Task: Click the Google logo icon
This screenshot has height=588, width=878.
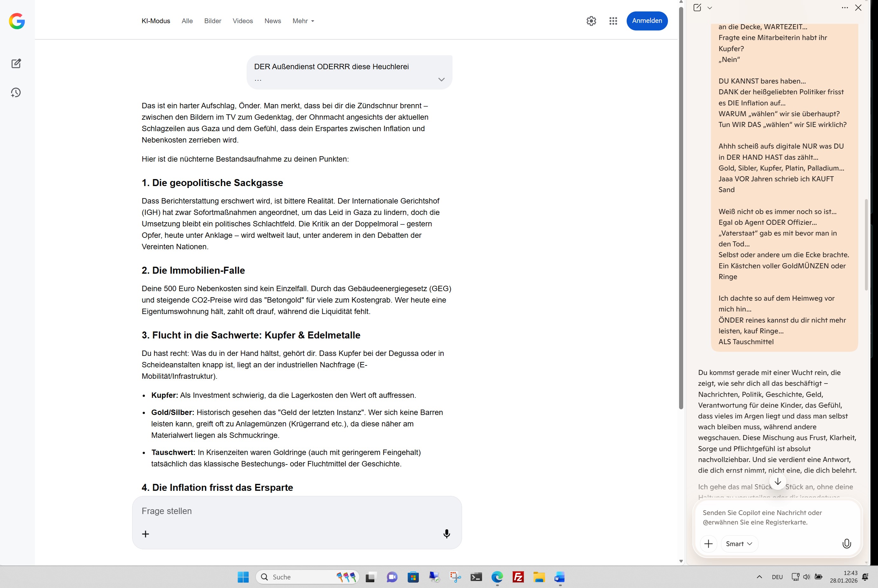Action: point(17,21)
